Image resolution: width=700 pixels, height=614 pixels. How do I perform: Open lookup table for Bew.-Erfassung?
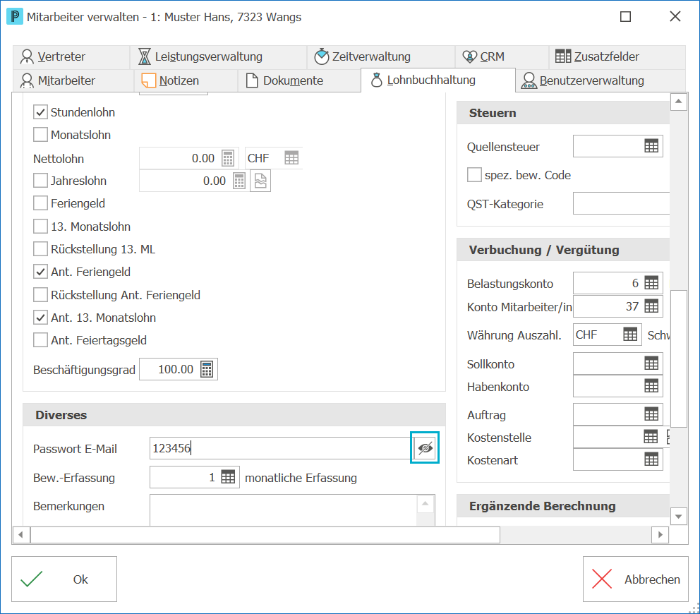(228, 477)
